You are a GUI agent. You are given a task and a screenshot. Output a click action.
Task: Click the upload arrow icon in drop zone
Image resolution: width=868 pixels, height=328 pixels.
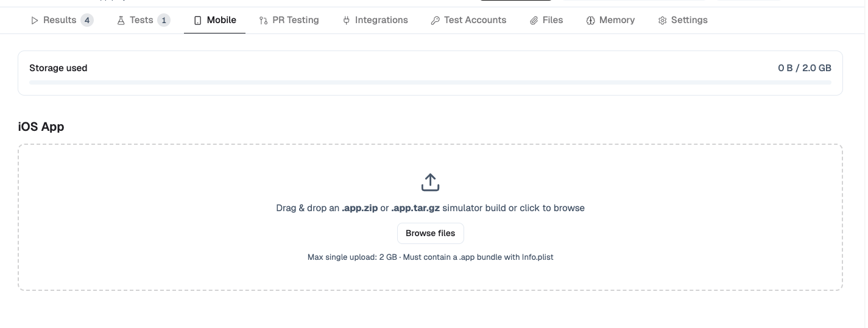pos(430,182)
